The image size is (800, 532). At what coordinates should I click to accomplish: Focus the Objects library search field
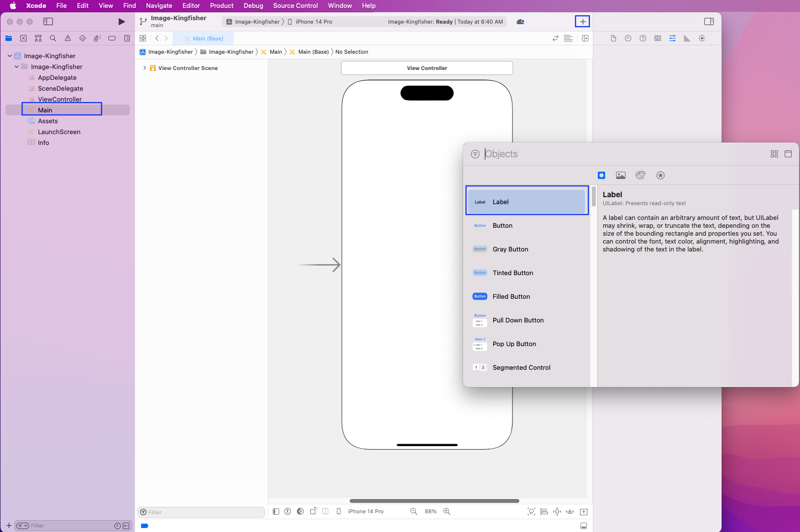624,154
